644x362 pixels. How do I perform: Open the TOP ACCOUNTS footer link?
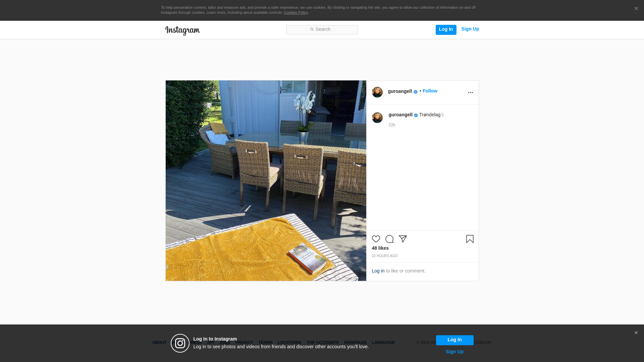(323, 343)
